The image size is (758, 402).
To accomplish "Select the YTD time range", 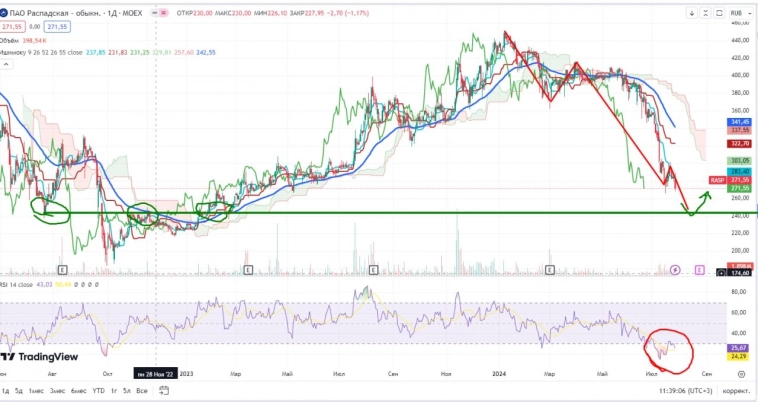I will (98, 390).
